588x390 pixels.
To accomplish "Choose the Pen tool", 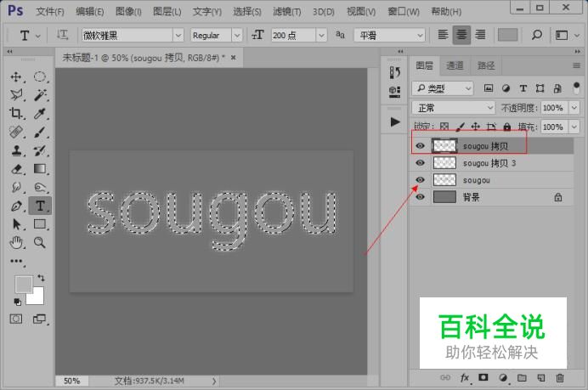I will click(x=16, y=206).
